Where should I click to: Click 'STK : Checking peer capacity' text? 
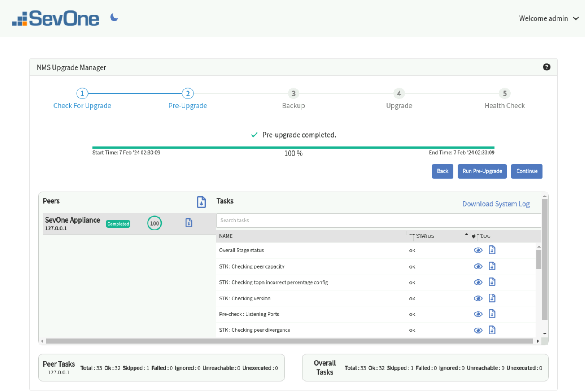coord(252,266)
